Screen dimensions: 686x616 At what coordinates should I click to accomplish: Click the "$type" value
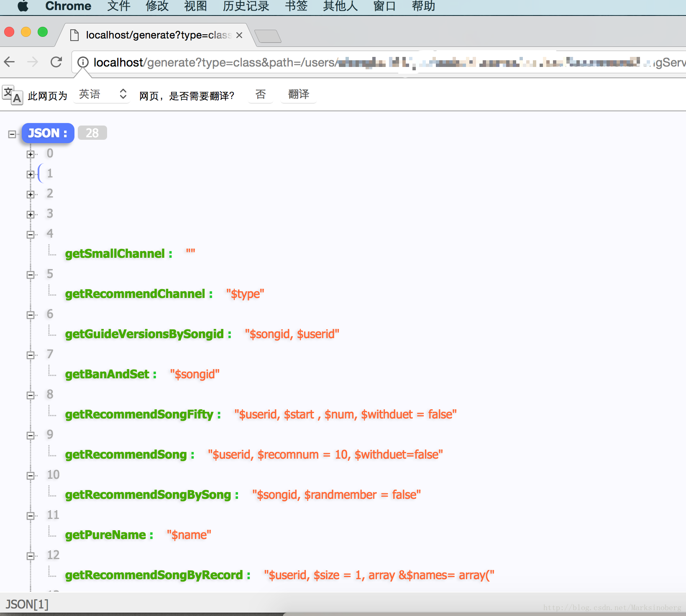[x=245, y=294]
